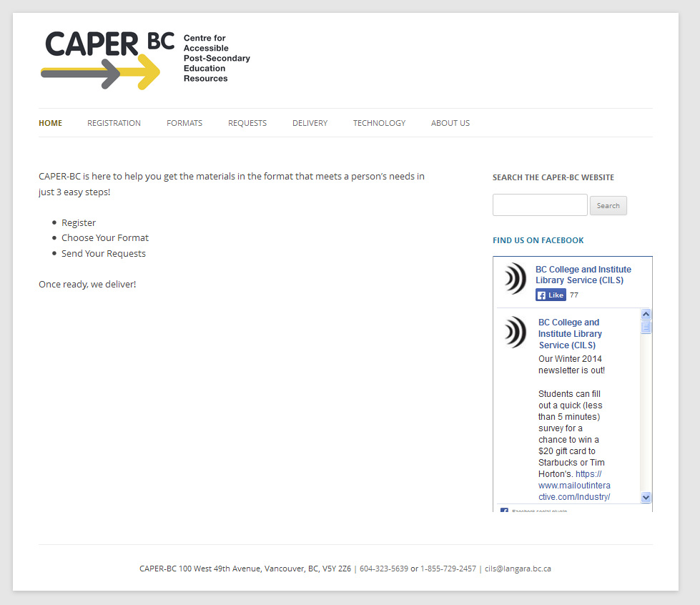
Task: Go to the Formats page
Action: [x=184, y=123]
